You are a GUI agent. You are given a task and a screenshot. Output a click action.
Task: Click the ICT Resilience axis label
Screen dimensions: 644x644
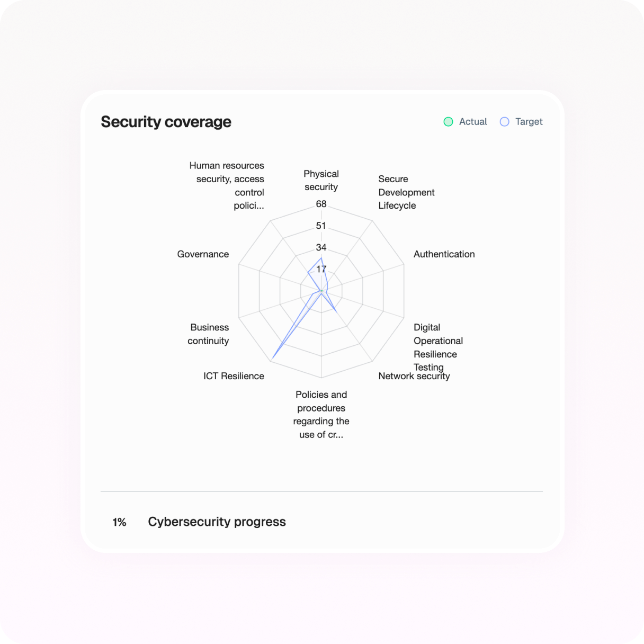(x=234, y=376)
